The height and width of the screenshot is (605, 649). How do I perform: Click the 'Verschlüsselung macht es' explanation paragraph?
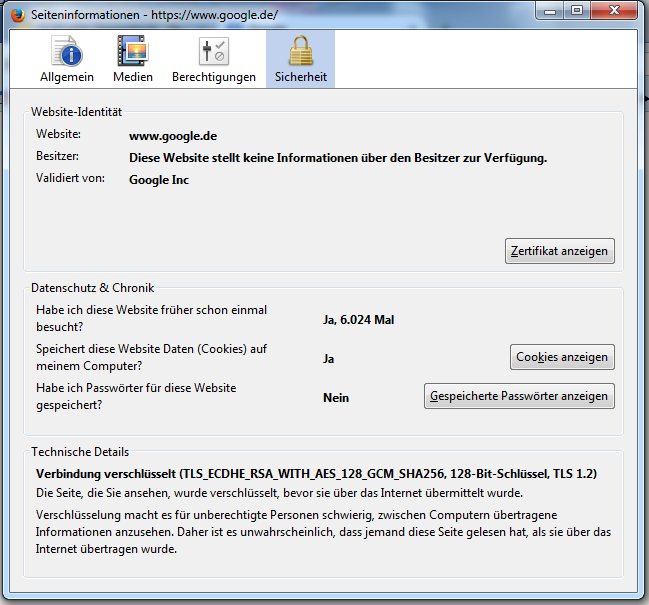click(323, 532)
